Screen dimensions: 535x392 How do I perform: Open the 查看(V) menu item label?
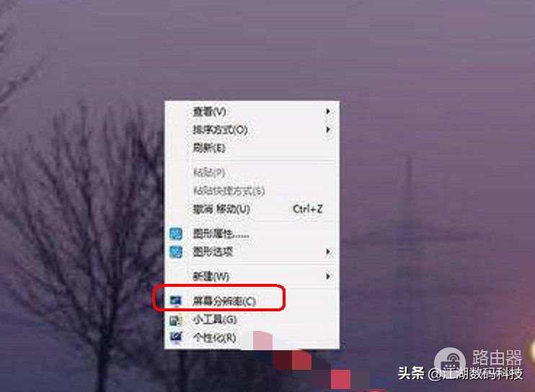(x=210, y=112)
